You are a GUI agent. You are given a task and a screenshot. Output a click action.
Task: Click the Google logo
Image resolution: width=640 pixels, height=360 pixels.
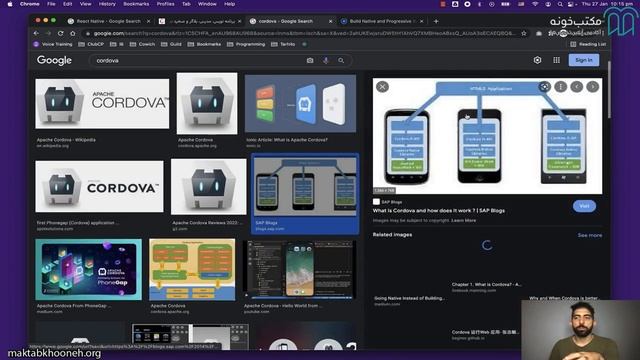click(x=54, y=60)
